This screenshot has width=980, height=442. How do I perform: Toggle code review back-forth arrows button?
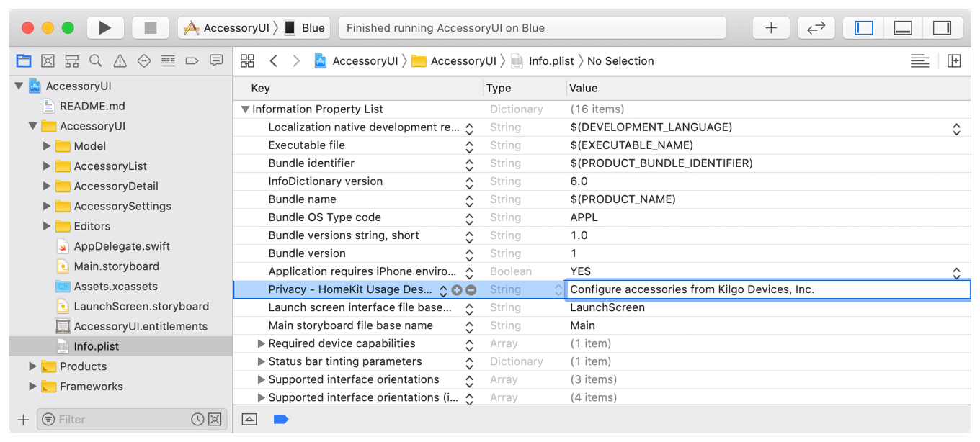[816, 28]
